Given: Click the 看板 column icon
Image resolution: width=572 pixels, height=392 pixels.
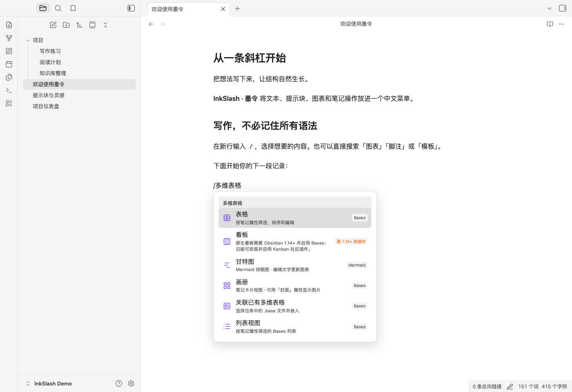Looking at the screenshot, I should pyautogui.click(x=227, y=242).
